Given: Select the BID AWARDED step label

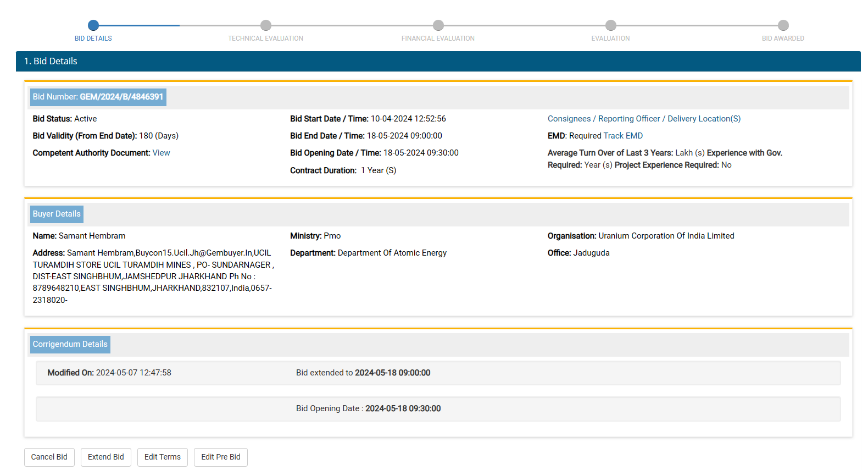Looking at the screenshot, I should click(783, 38).
